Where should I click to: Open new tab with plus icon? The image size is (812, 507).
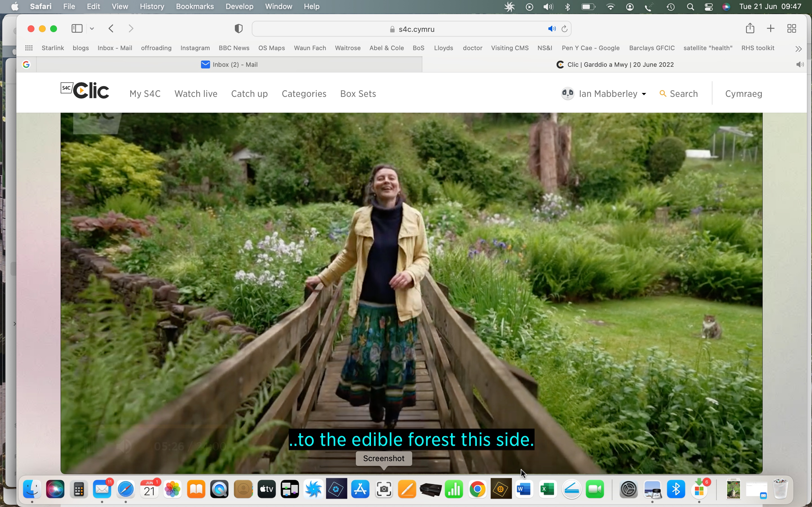coord(771,28)
